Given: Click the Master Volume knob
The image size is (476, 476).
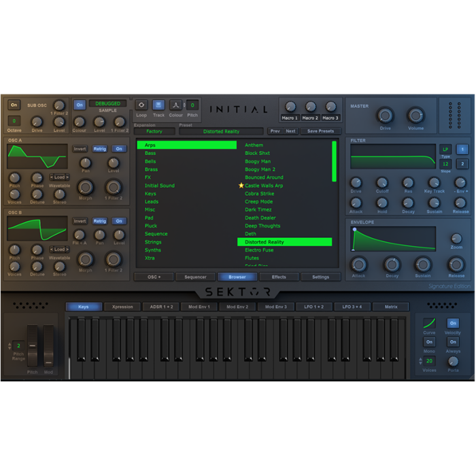Looking at the screenshot, I should click(415, 116).
